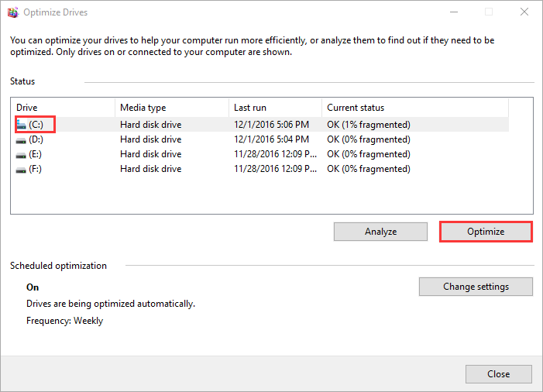Click the Close button at bottom
The width and height of the screenshot is (543, 392).
tap(498, 374)
